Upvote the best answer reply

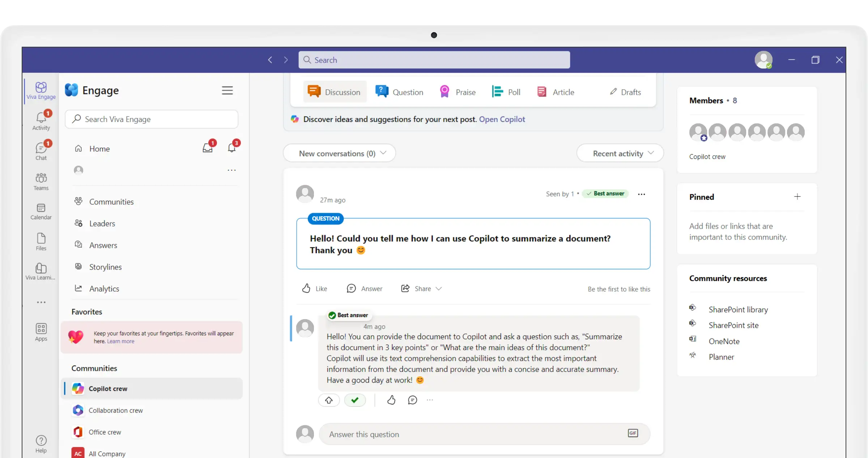tap(329, 400)
